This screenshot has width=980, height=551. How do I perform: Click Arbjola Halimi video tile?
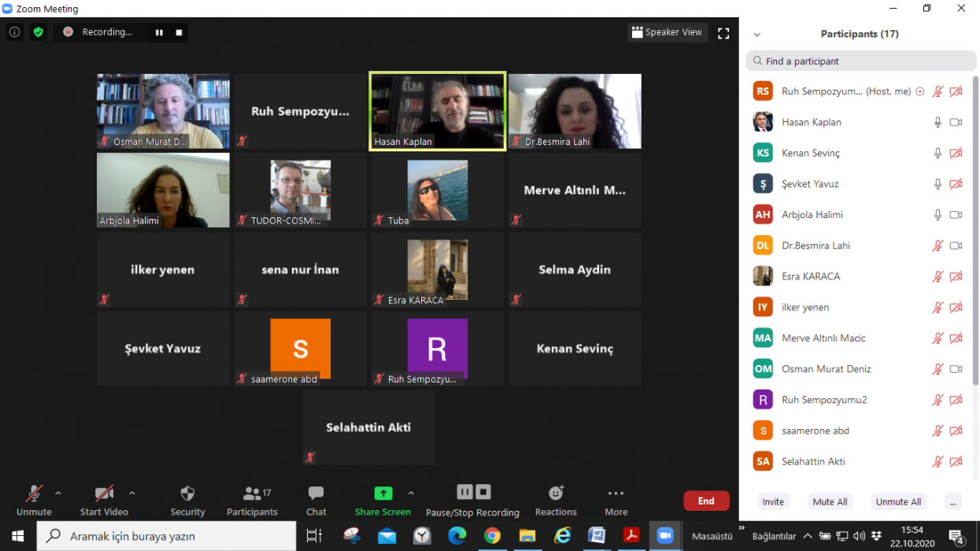(164, 190)
